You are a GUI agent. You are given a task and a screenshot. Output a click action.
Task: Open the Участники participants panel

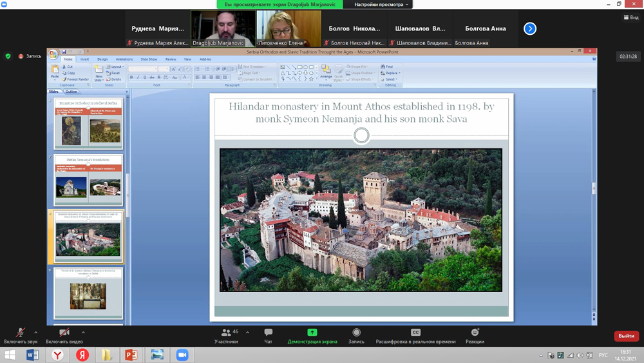[x=226, y=335]
